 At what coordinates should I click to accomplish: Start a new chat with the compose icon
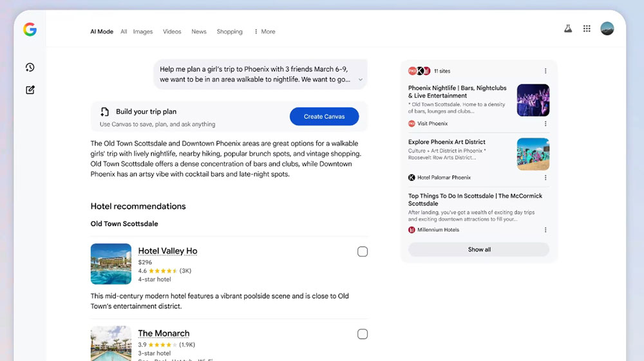click(x=30, y=90)
